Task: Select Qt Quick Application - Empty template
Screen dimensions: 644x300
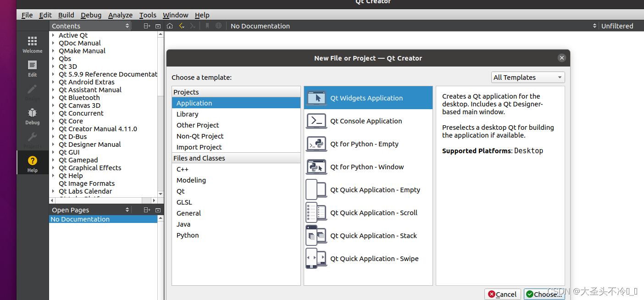Action: (368, 190)
